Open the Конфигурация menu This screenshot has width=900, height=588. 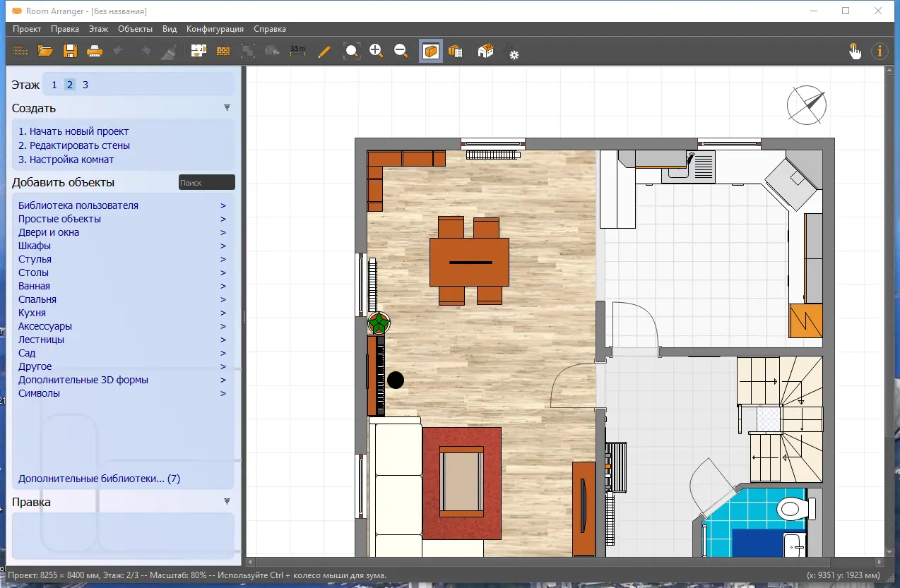pos(215,29)
